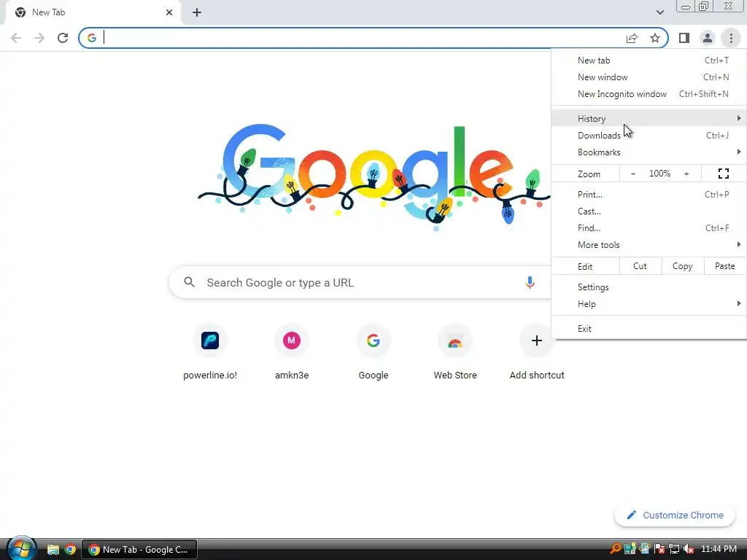Close the Chrome three-dot menu button
Viewport: 747px width, 560px height.
click(731, 38)
